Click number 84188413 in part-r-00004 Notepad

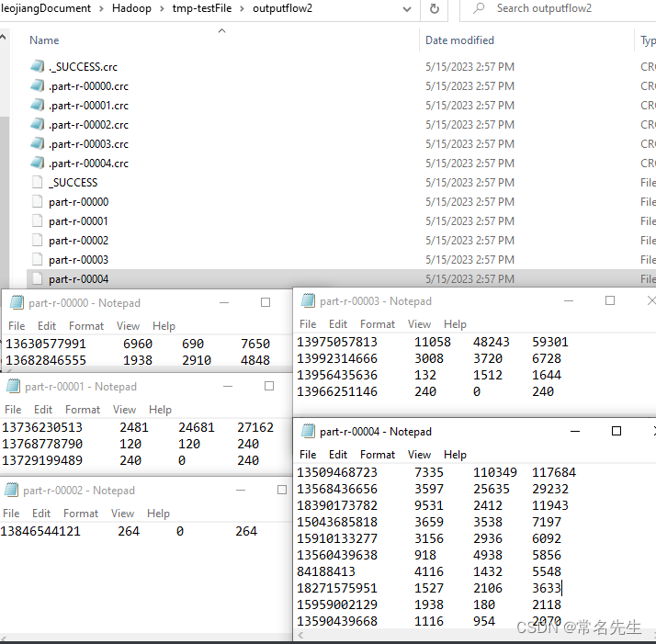click(326, 571)
